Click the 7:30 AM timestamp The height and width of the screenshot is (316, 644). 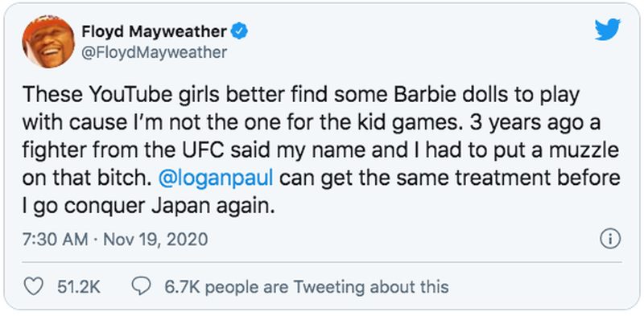(x=55, y=240)
